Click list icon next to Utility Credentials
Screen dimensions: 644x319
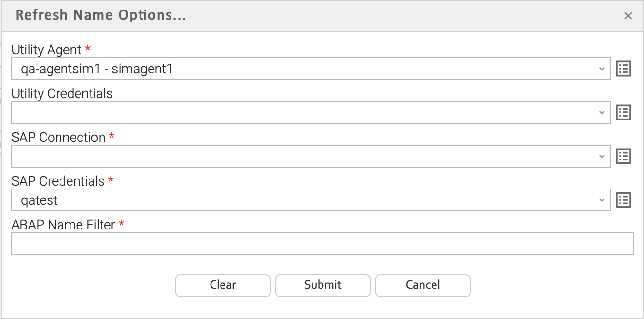[624, 112]
